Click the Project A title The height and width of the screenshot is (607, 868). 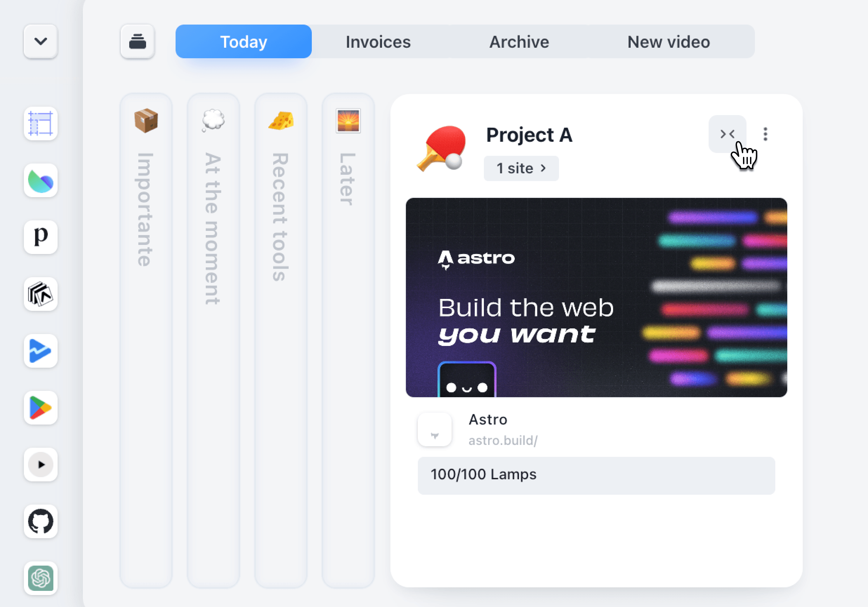pos(529,135)
